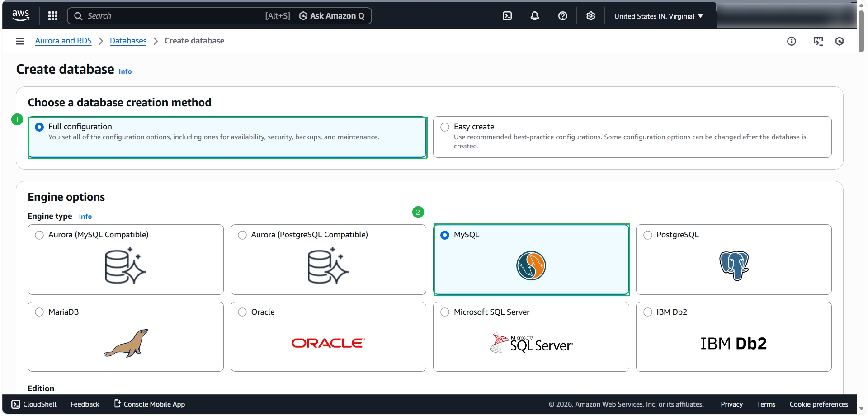Select the Oracle engine radio button

242,312
